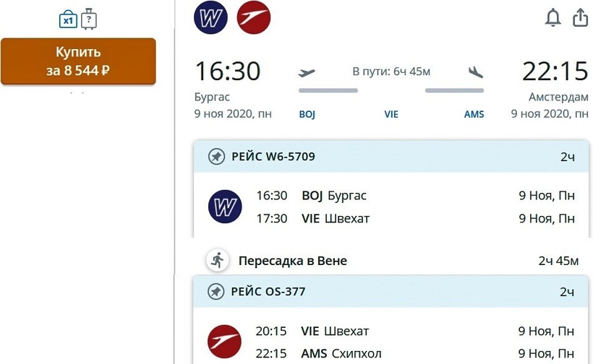The image size is (593, 364).
Task: Collapse the РЕЙС OS-377 header
Action: tap(391, 292)
